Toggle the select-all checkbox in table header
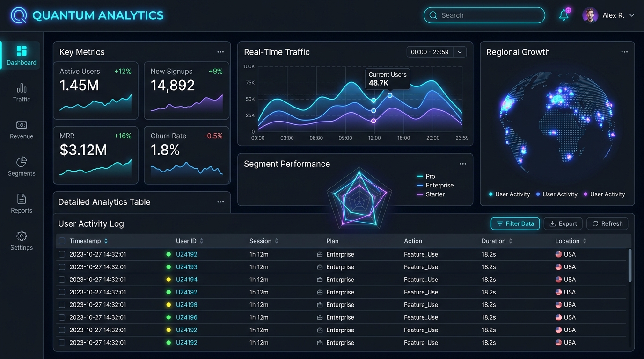Screen dimensions: 644x359 62,241
